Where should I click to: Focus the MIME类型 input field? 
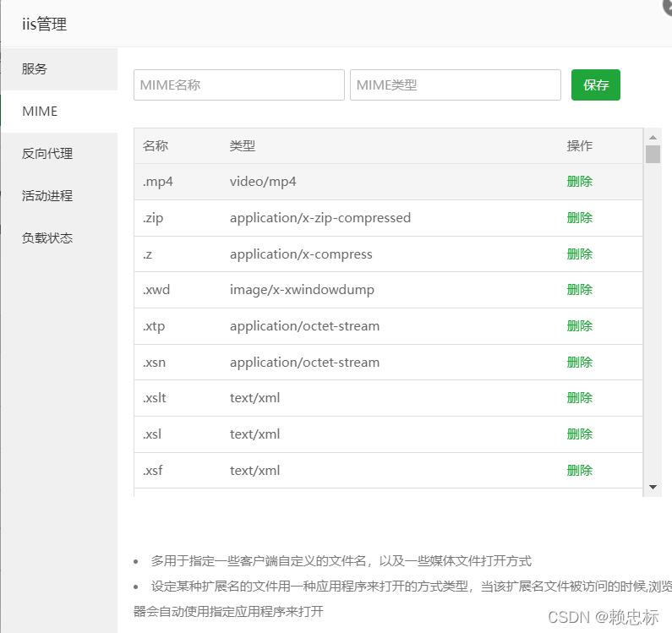tap(455, 85)
